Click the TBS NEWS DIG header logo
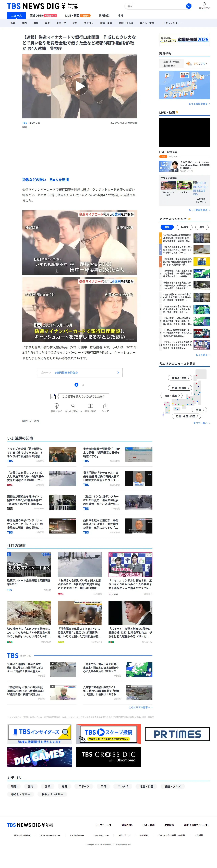This screenshot has width=217, height=868. [43, 6]
